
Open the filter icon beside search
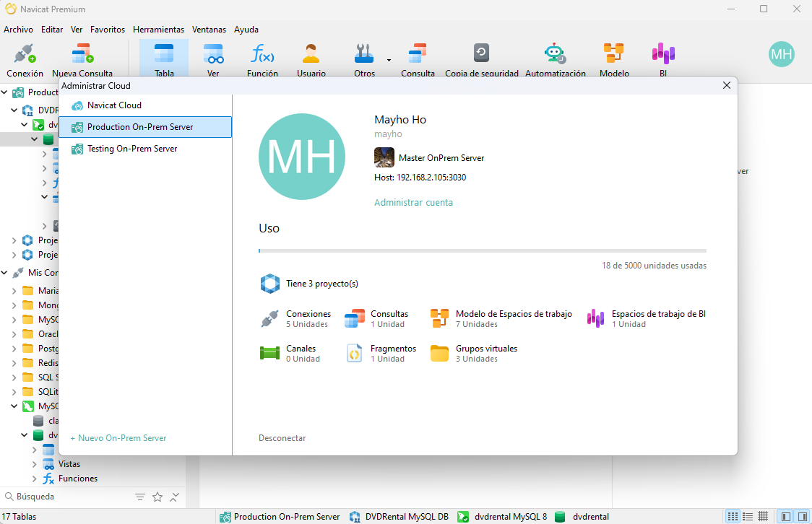point(140,497)
